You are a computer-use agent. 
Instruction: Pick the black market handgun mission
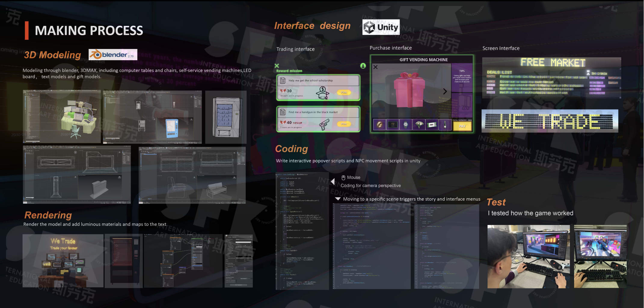(344, 124)
